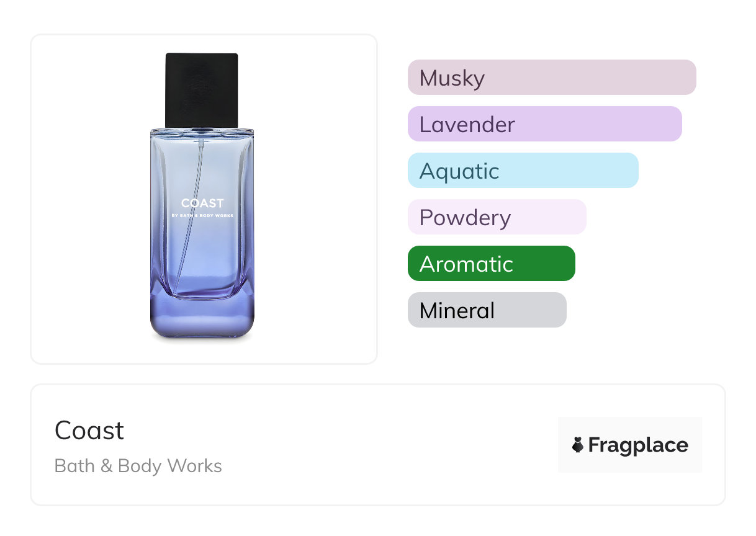Viewport: 756px width, 536px height.
Task: Click the Musky label text
Action: tap(452, 78)
